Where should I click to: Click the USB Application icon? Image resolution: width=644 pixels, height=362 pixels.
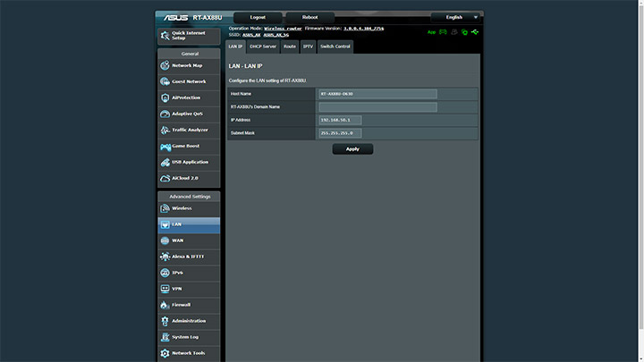click(x=165, y=162)
